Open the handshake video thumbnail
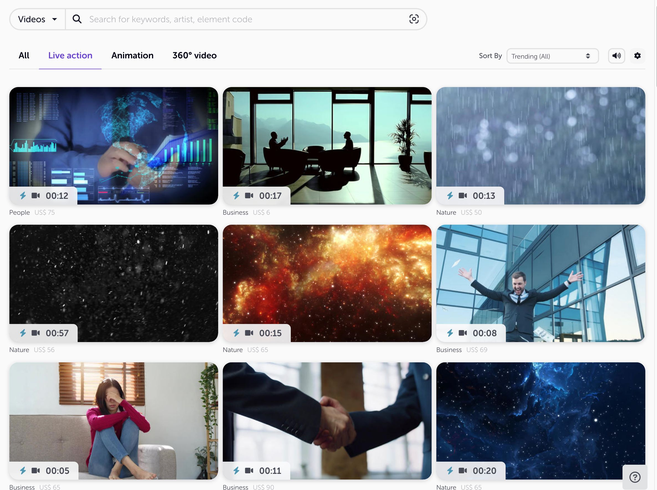Viewport: 657px width, 490px height. (x=327, y=420)
